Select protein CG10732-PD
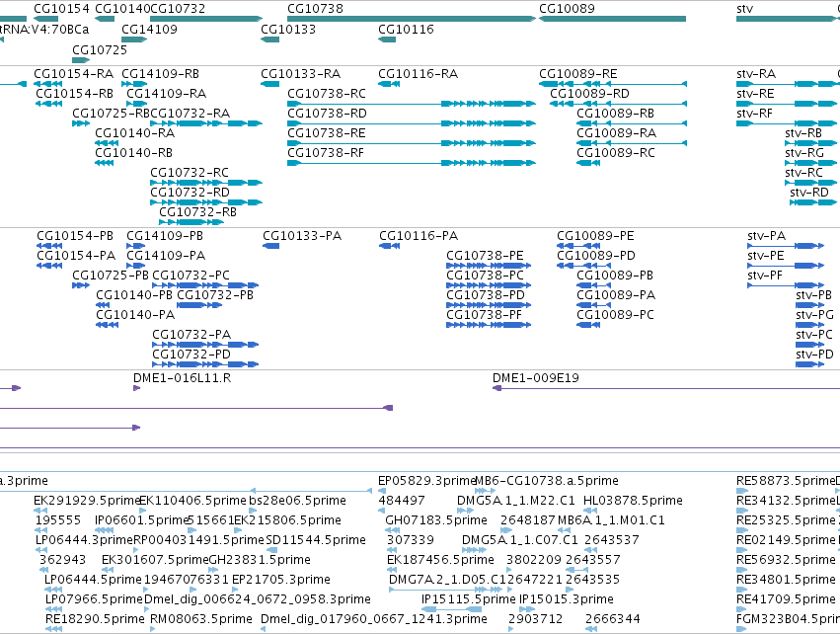Viewport: 840px width, 634px height. pos(191,355)
